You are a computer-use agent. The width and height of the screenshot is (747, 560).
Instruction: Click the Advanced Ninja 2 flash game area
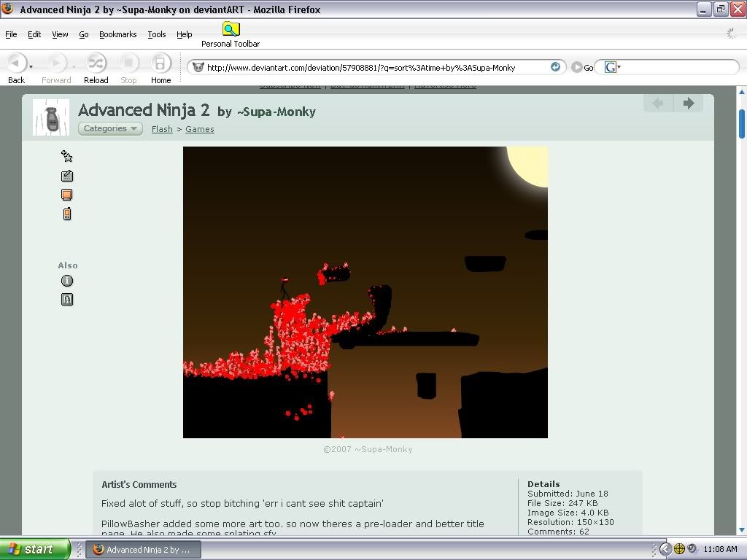tap(365, 292)
